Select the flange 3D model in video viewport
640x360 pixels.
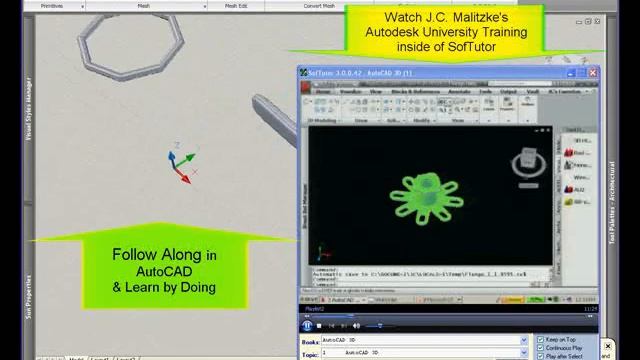coord(426,199)
